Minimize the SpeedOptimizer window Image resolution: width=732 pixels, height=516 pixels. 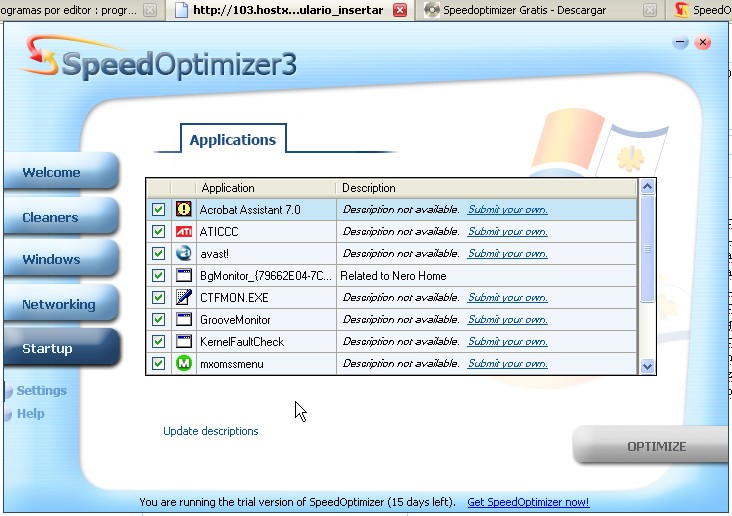coord(681,42)
